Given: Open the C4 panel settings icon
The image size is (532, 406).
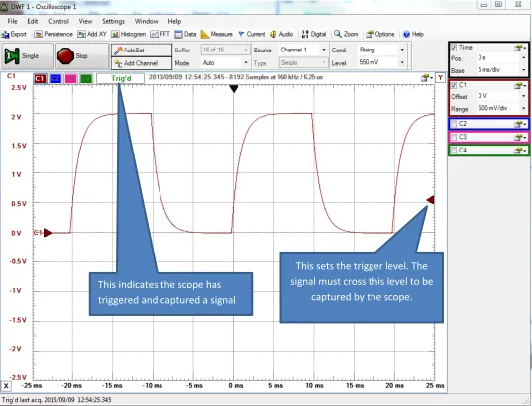Looking at the screenshot, I should [519, 151].
